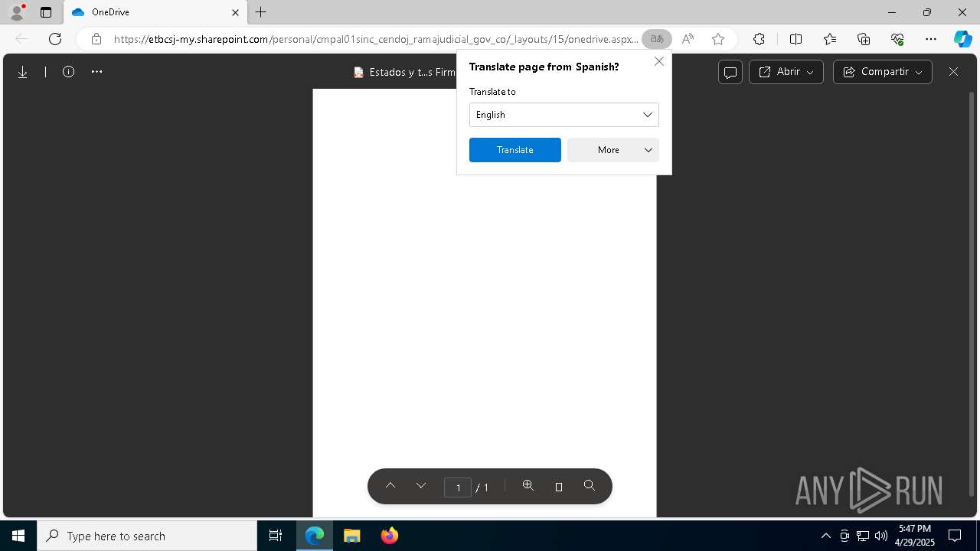
Task: Close the OneDrive tab
Action: 235,12
